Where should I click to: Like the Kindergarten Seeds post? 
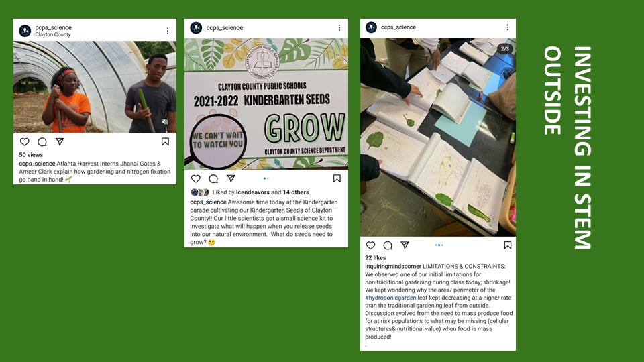[x=196, y=178]
